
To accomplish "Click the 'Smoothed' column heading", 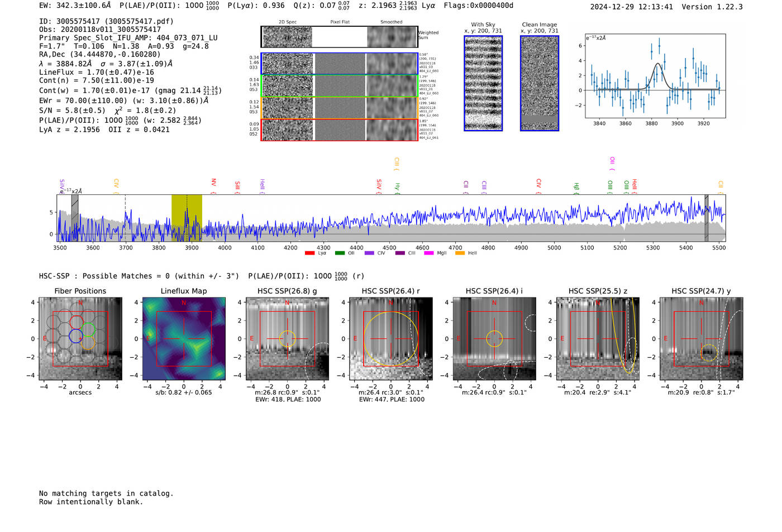I will (392, 22).
